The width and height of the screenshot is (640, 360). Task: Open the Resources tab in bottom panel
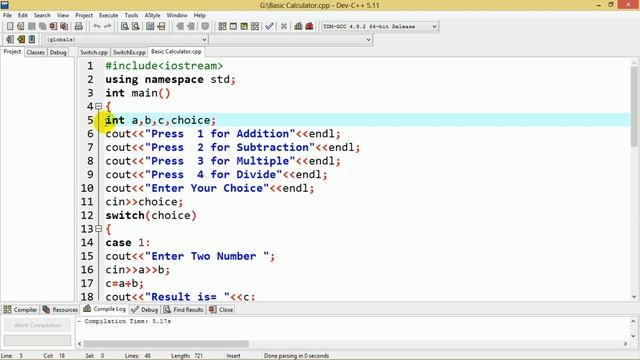point(60,310)
